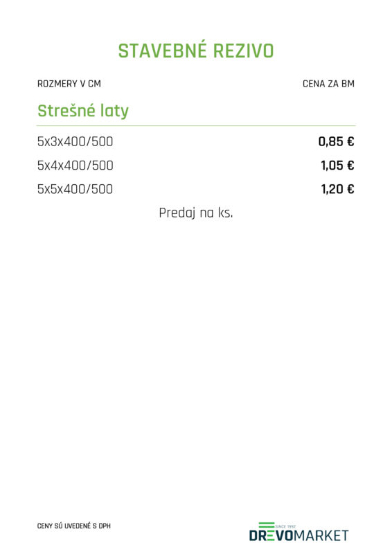Click the SINCE 1992 text in logo

285,526
